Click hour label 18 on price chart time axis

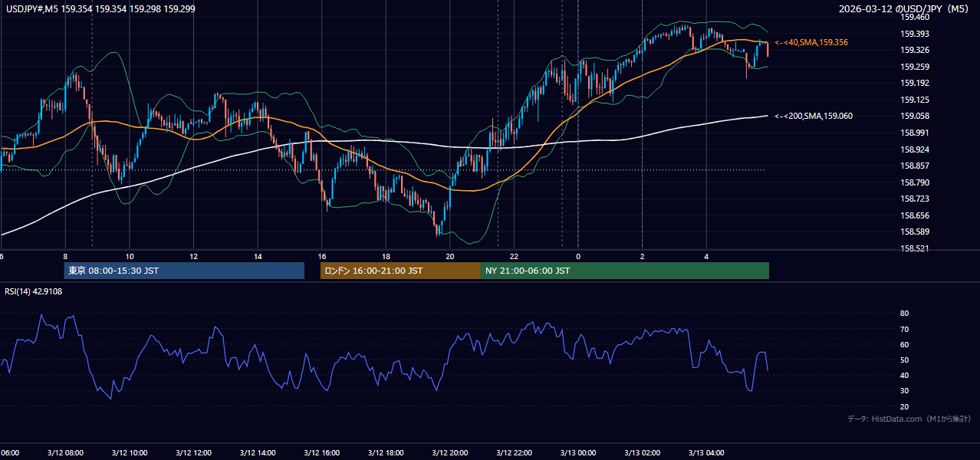pos(386,257)
